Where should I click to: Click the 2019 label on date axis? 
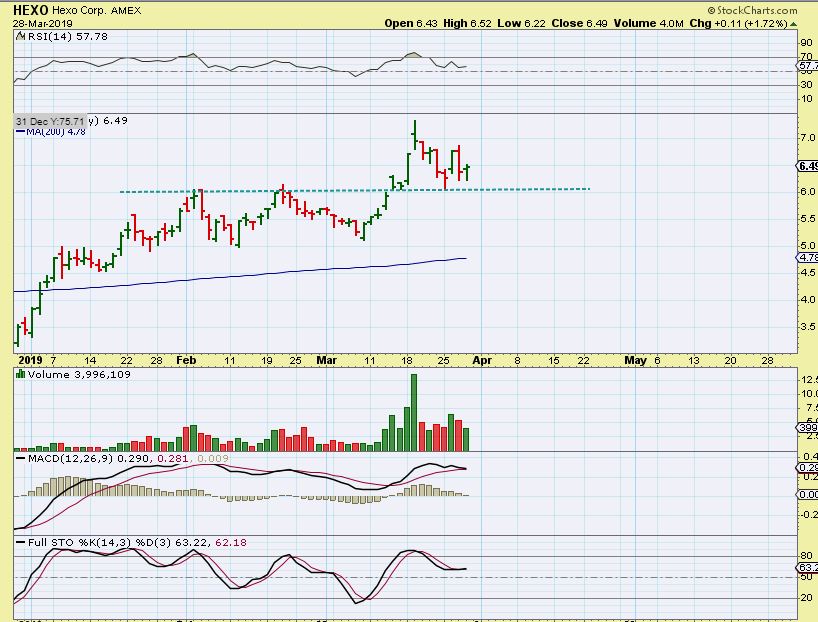coord(30,361)
